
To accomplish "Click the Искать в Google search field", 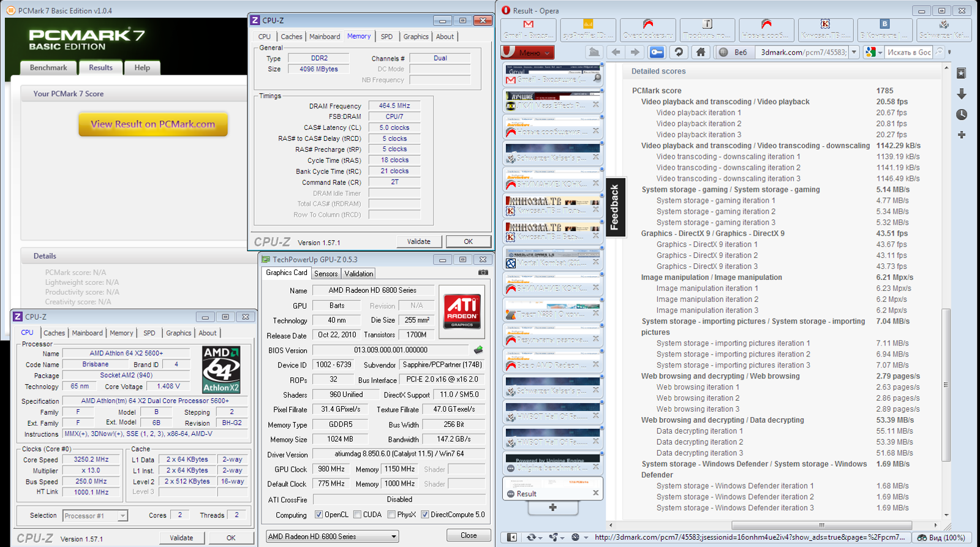I will [x=908, y=52].
